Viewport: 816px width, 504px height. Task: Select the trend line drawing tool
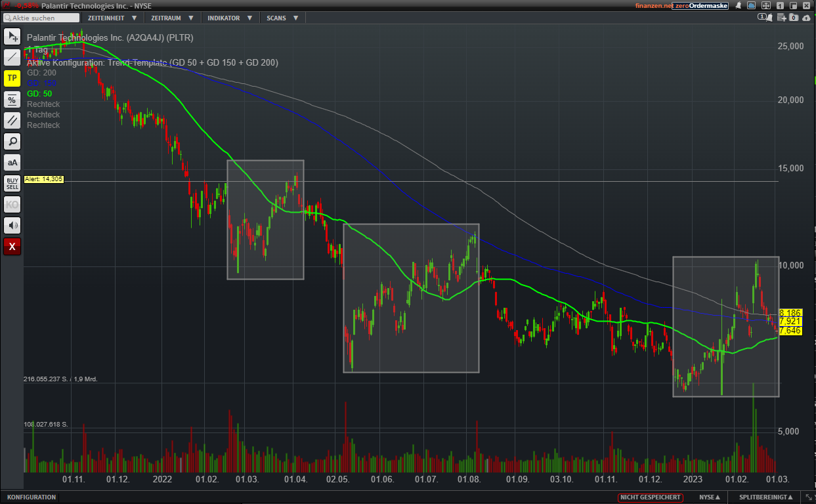(12, 58)
